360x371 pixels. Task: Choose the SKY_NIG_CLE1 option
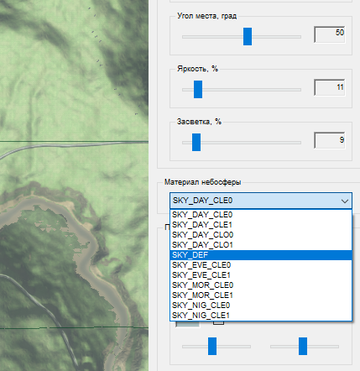point(261,315)
